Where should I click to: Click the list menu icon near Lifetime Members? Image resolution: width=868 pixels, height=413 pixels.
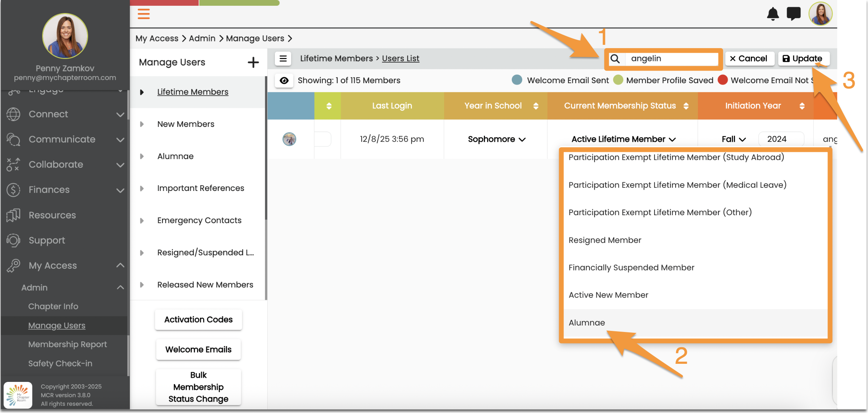(283, 58)
